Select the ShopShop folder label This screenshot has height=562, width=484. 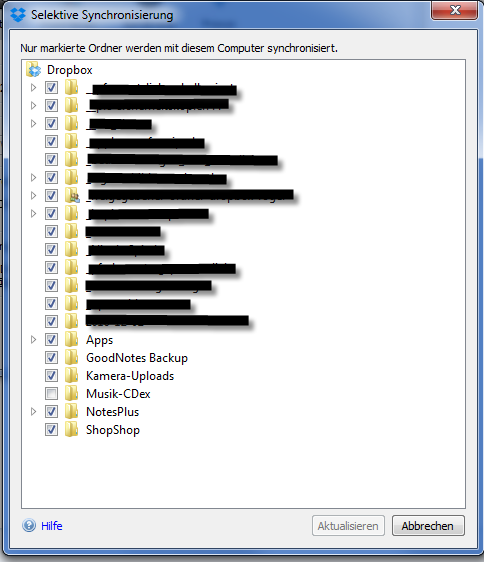[113, 430]
